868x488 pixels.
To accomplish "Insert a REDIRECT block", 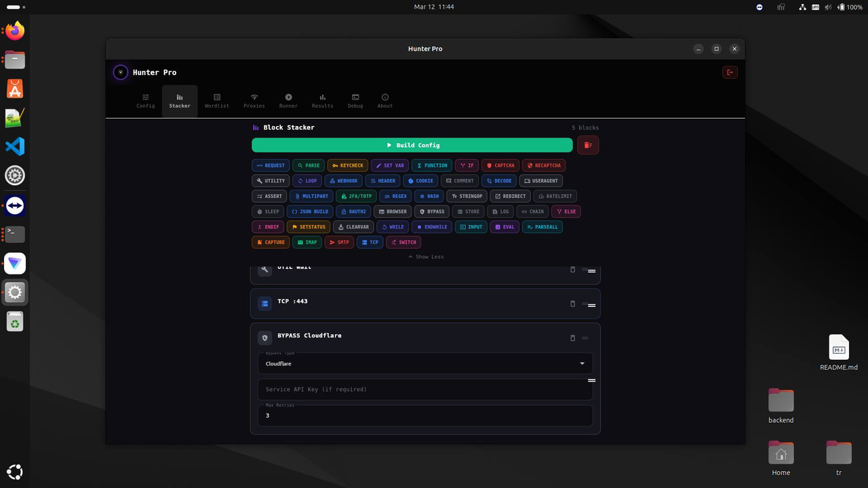I will (510, 197).
